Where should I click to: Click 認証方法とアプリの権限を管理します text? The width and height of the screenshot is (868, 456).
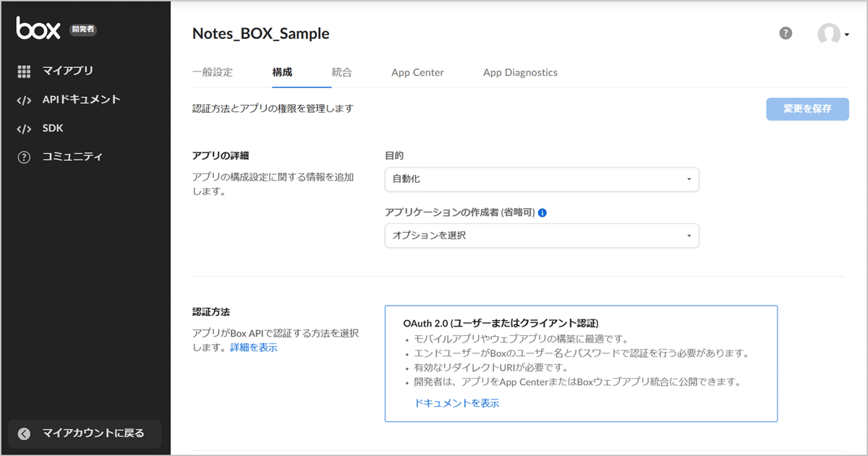point(273,108)
